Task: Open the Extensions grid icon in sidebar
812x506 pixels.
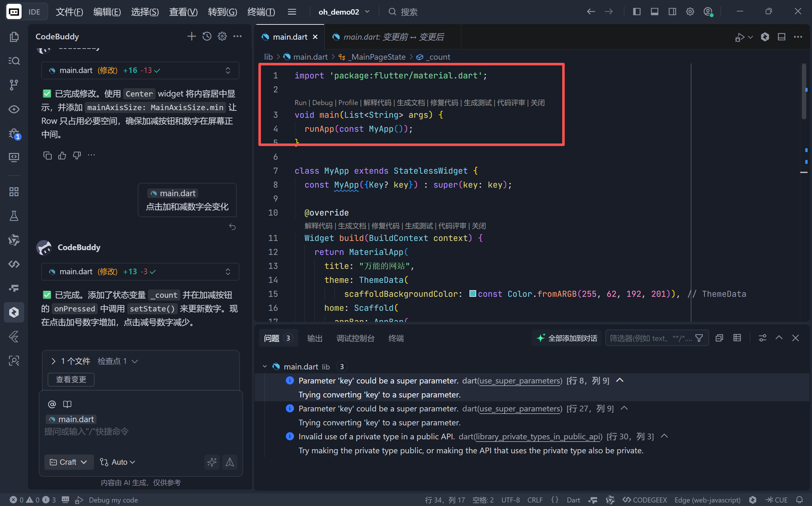Action: 14,192
